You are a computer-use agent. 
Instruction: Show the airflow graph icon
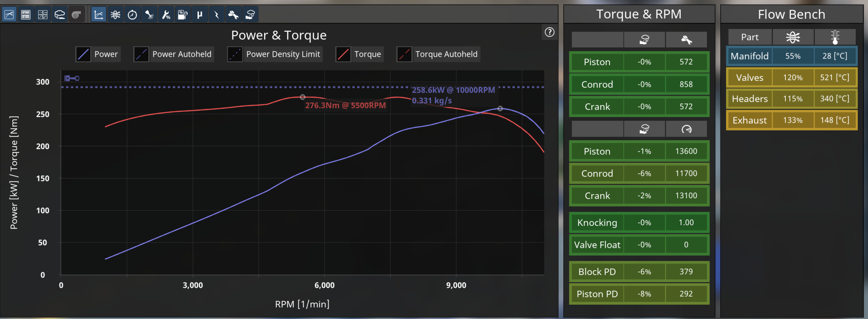pos(115,15)
